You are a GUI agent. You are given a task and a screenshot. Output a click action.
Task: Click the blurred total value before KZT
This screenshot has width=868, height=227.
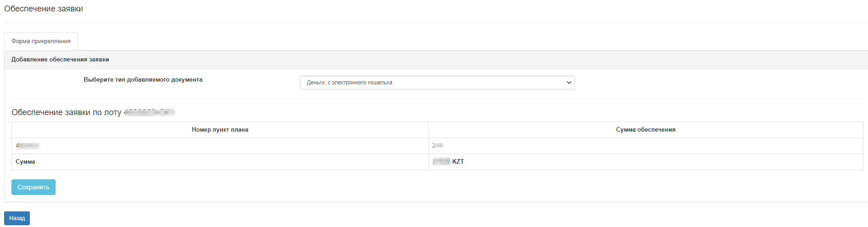point(441,162)
